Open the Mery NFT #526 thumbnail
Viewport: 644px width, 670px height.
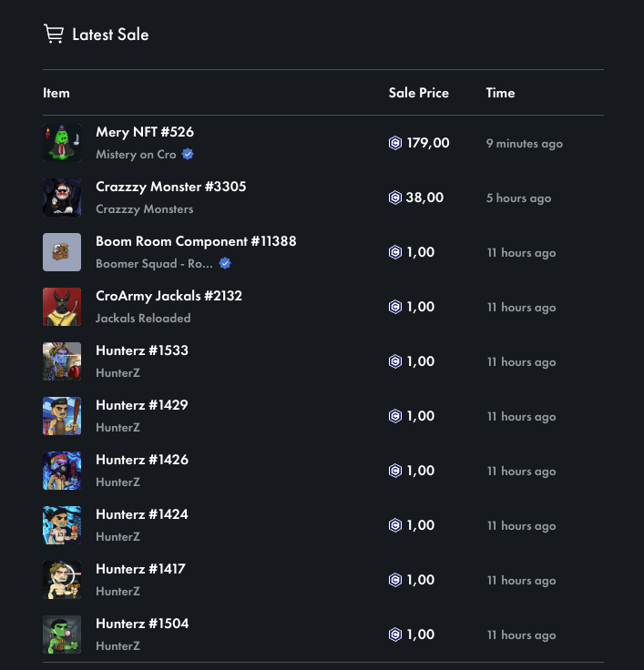(62, 143)
